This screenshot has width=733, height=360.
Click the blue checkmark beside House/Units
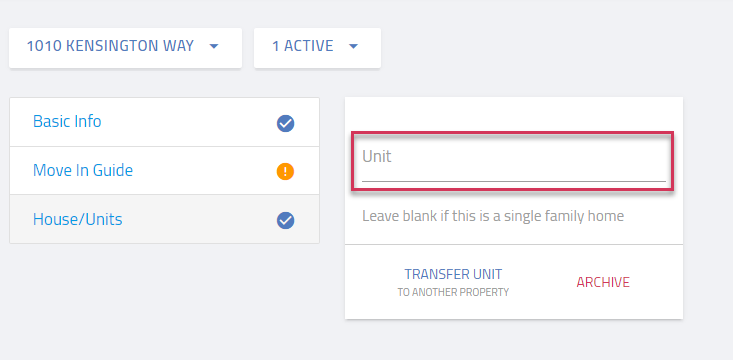tap(285, 220)
